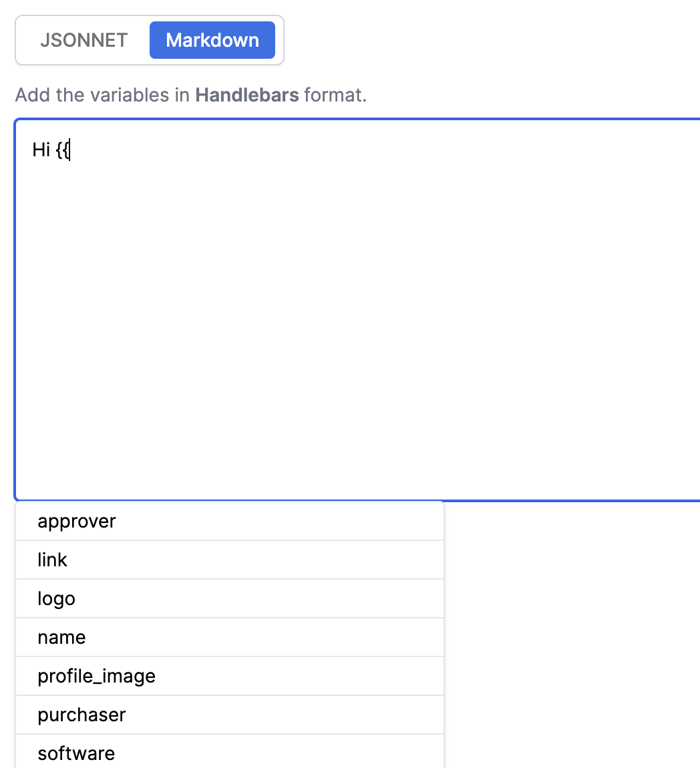Place cursor after the "Hi {{" text
Image resolution: width=700 pixels, height=768 pixels.
click(71, 150)
